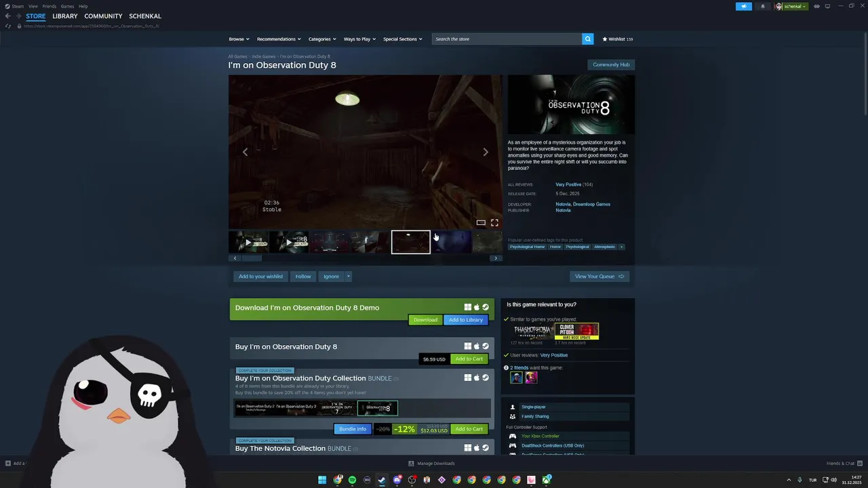Click the Atmospheric tag
Screen dimensions: 868x488
tap(605, 247)
